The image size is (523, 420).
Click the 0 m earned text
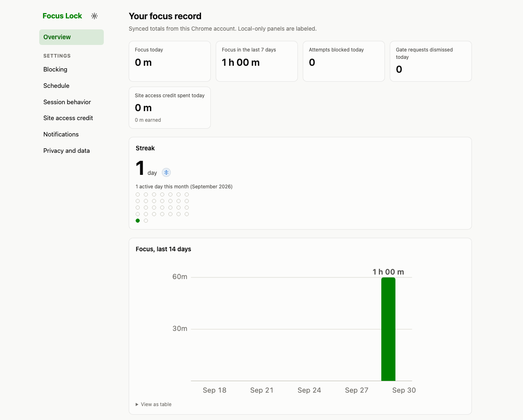click(x=148, y=120)
